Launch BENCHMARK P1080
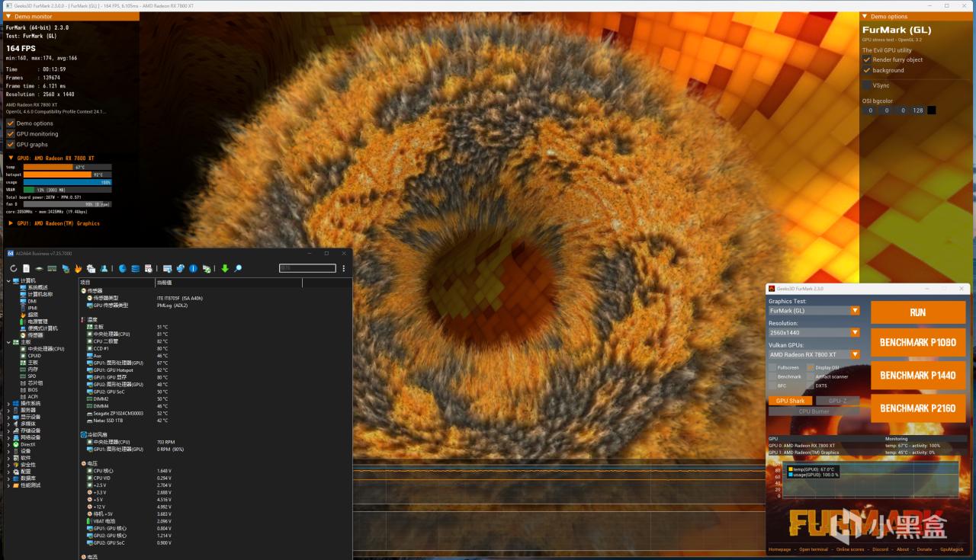The image size is (976, 560). coord(918,342)
